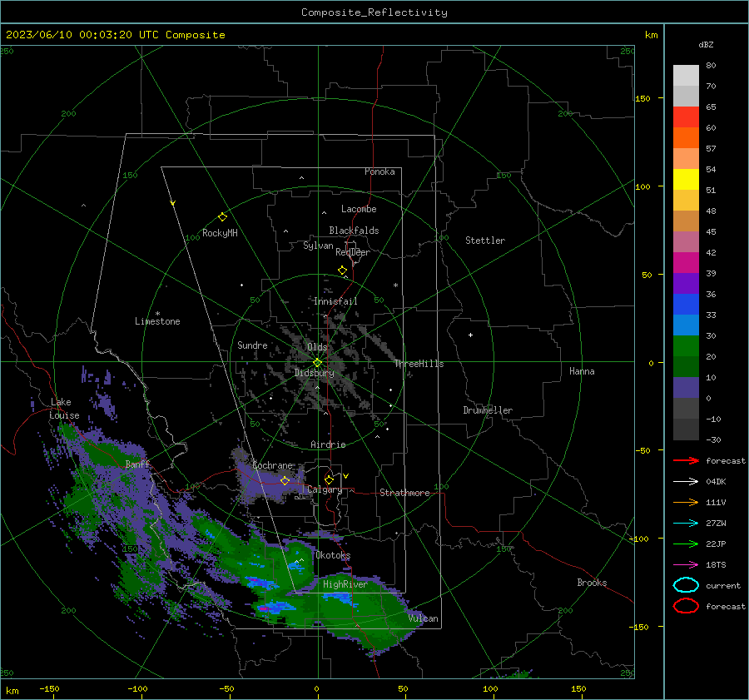Click the Okotoks city label
The image size is (749, 700).
pos(333,555)
